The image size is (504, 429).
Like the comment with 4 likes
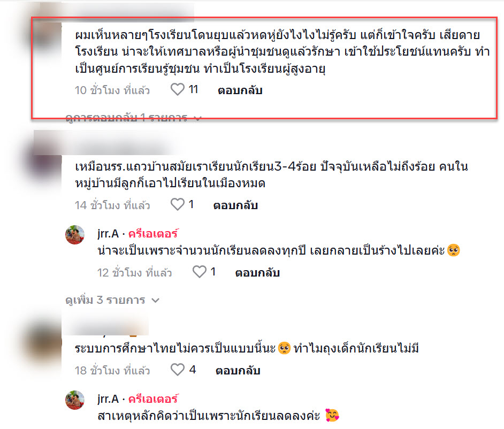178,370
